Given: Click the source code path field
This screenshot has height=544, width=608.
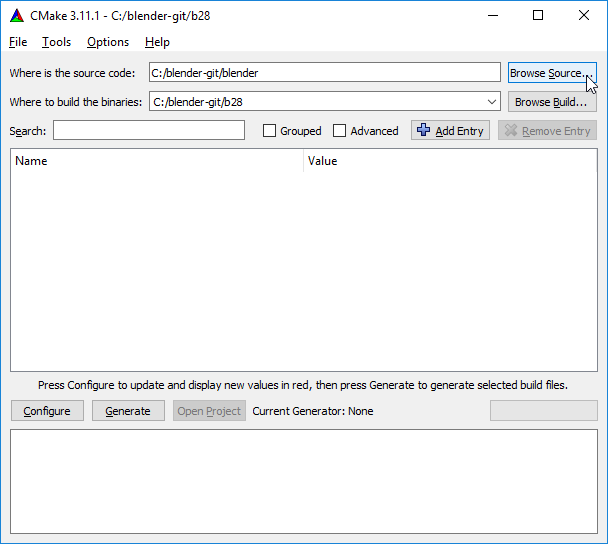Looking at the screenshot, I should pyautogui.click(x=325, y=73).
